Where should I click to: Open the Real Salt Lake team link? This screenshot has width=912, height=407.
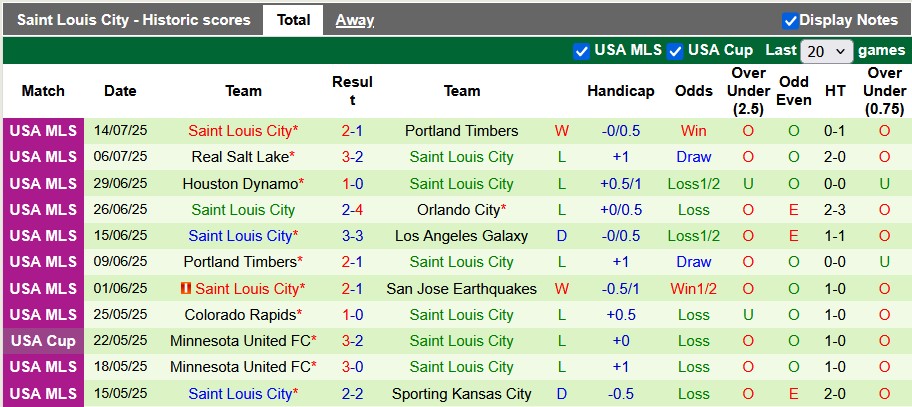point(240,157)
